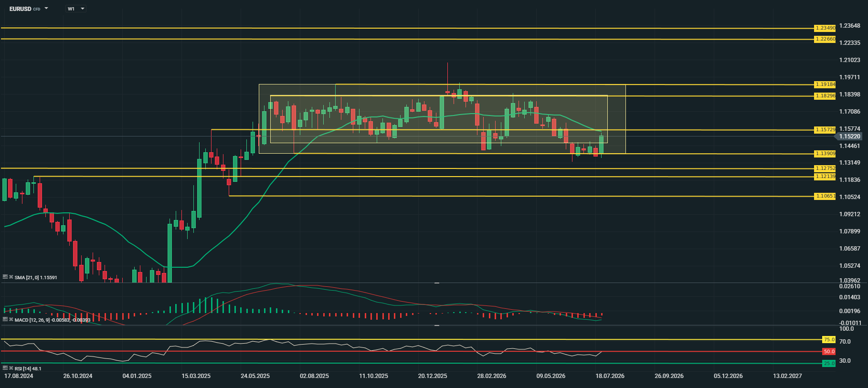Click the 02.08.2025 date on the time axis
Screen dimensions: 868x388
tap(314, 376)
